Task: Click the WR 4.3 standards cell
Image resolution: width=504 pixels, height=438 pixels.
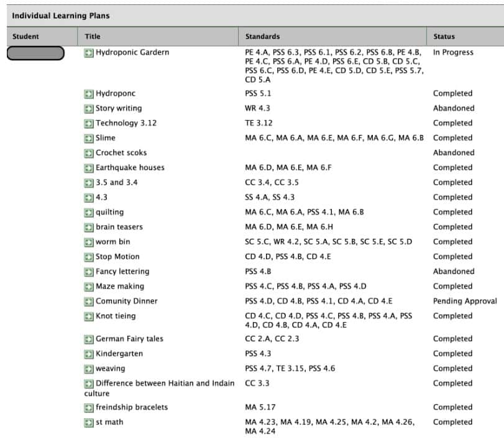Action: point(257,108)
